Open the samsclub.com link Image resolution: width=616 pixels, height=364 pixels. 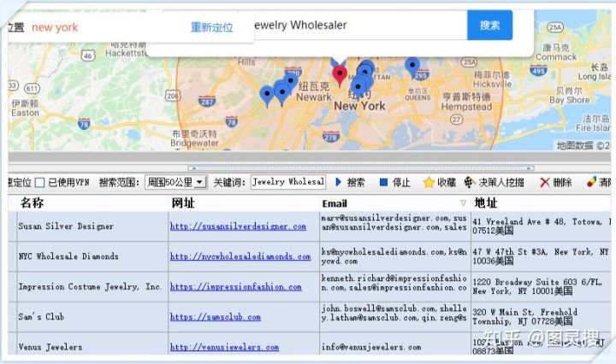coord(216,317)
